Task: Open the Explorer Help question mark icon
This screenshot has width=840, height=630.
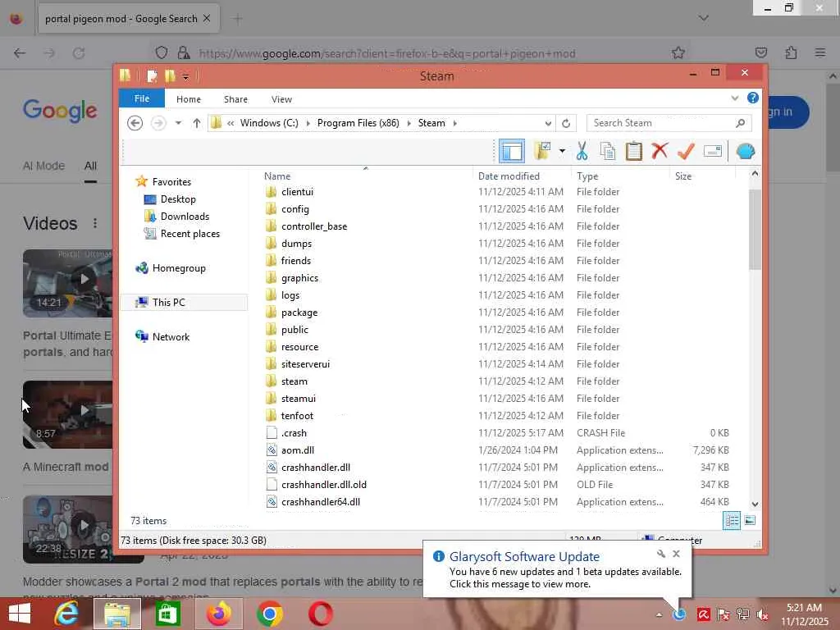Action: 753,98
